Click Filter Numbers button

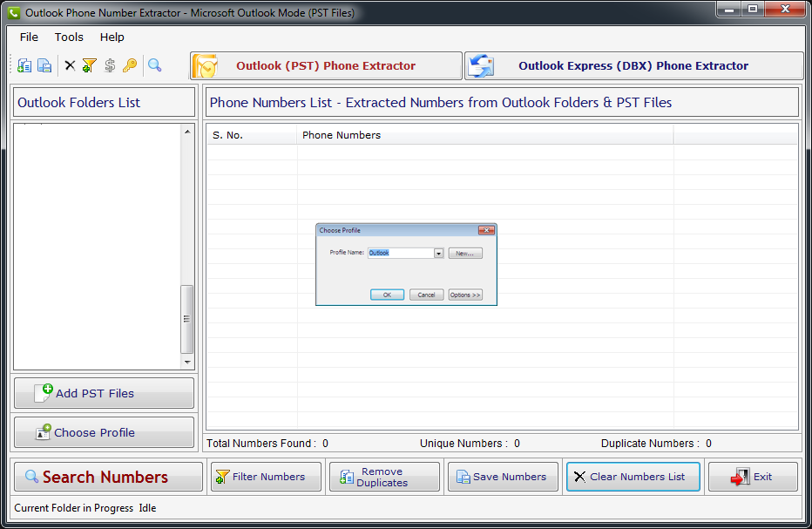tap(267, 477)
